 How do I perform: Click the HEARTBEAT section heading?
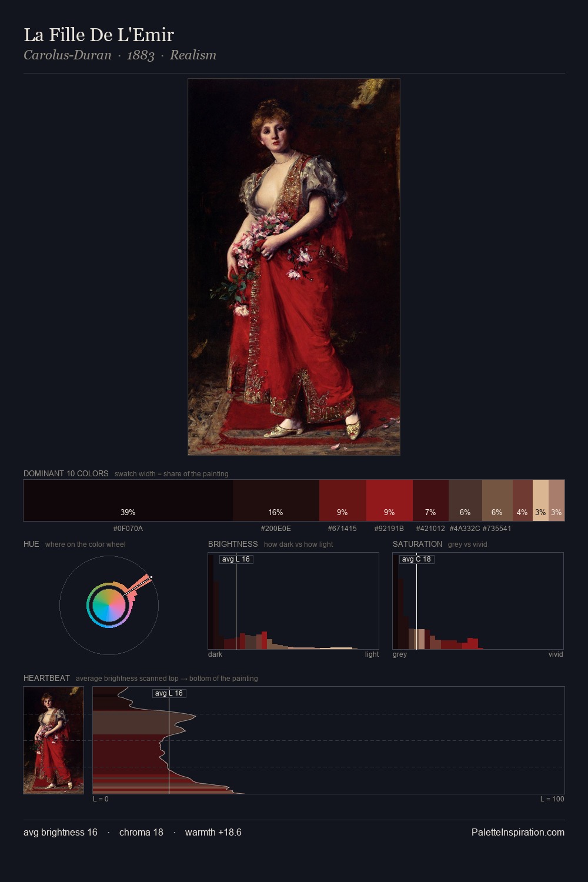tap(46, 678)
